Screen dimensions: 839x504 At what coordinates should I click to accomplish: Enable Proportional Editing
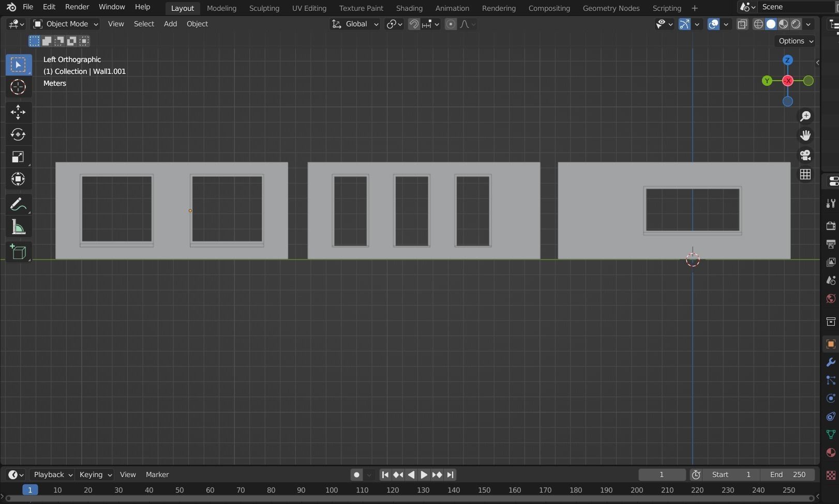451,24
